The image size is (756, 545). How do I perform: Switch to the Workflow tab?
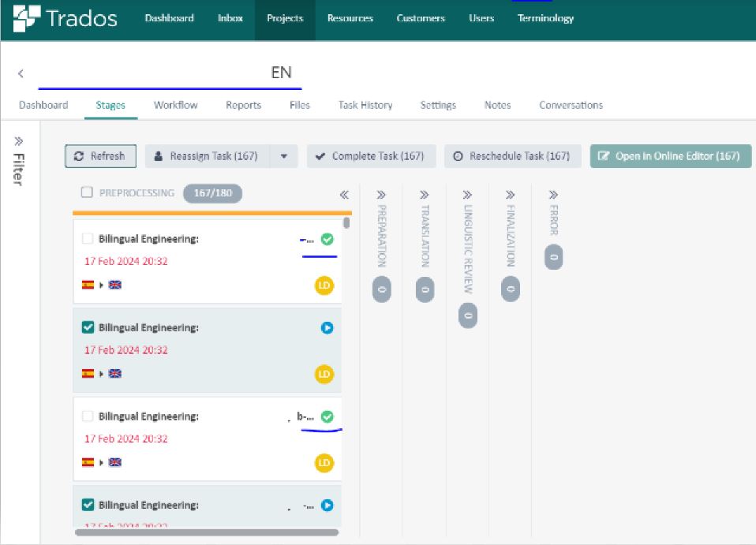175,104
